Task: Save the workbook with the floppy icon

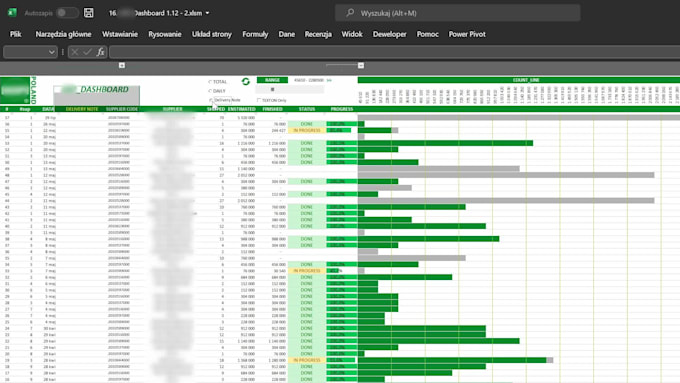Action: coord(88,13)
